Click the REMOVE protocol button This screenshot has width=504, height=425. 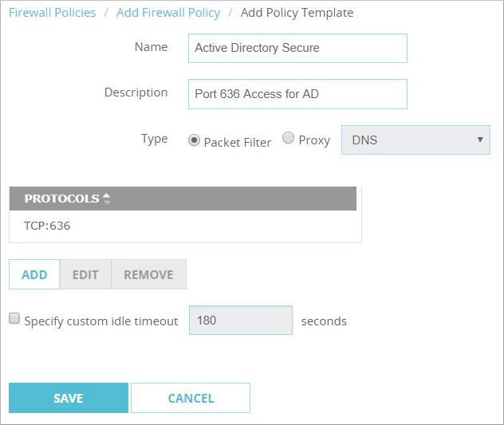pos(148,274)
